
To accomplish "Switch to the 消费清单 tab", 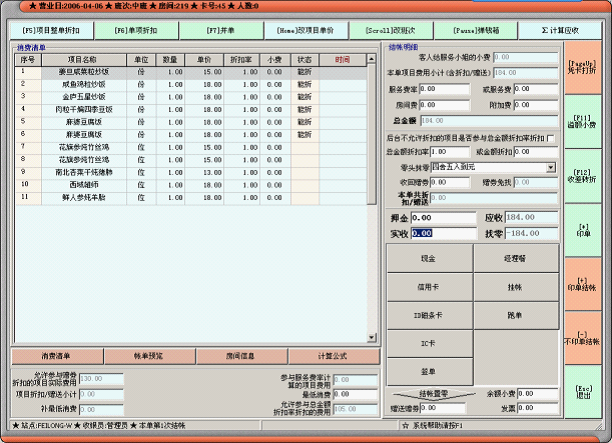I will 57,356.
